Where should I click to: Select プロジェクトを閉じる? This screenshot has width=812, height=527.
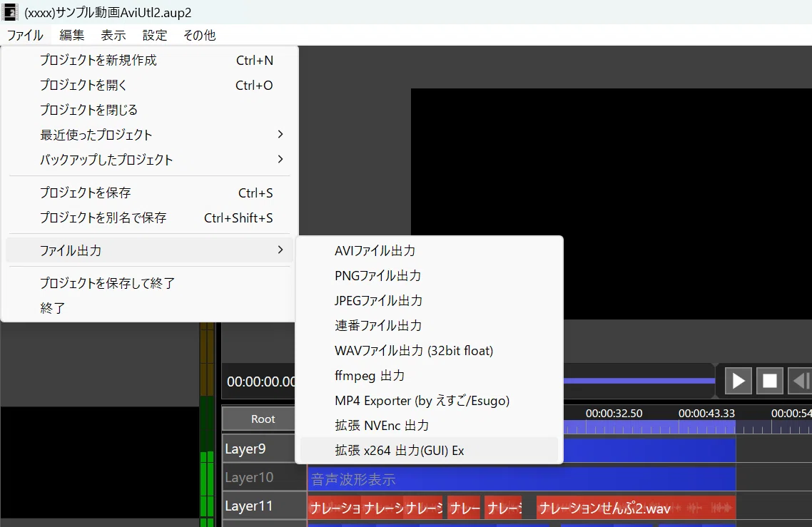pos(150,110)
